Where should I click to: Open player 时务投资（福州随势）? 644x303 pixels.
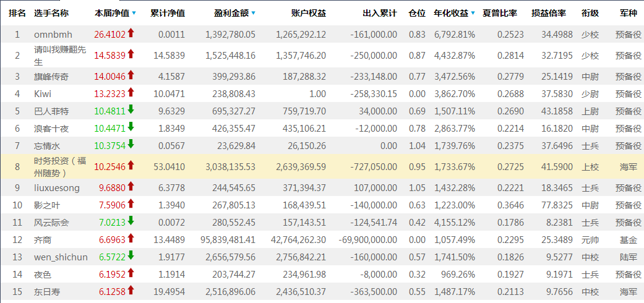(x=60, y=168)
